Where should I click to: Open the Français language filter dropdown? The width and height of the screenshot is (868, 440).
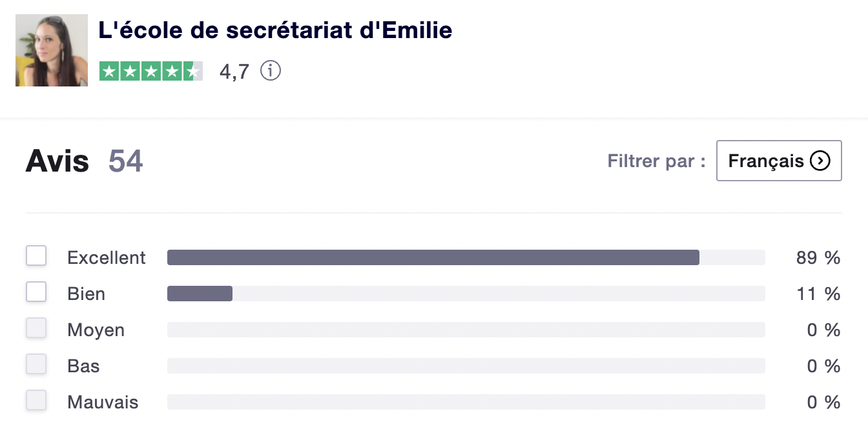[x=778, y=161]
